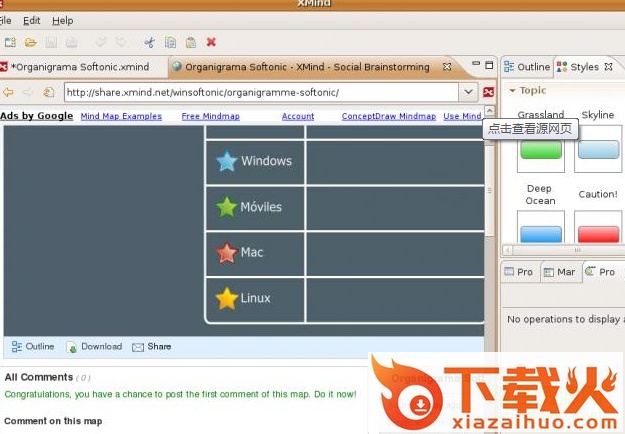Open the Edit menu
Image resolution: width=625 pixels, height=434 pixels.
(31, 21)
